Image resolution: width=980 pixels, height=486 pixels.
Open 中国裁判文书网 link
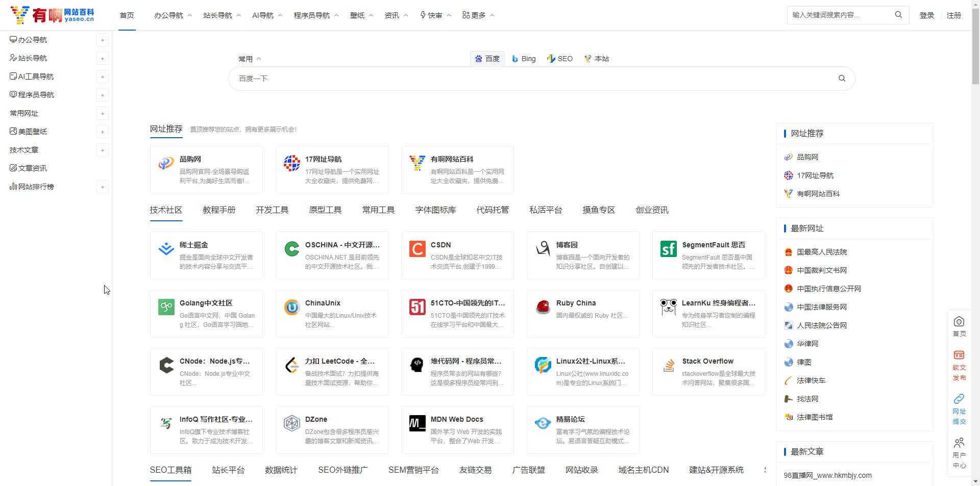pyautogui.click(x=822, y=270)
